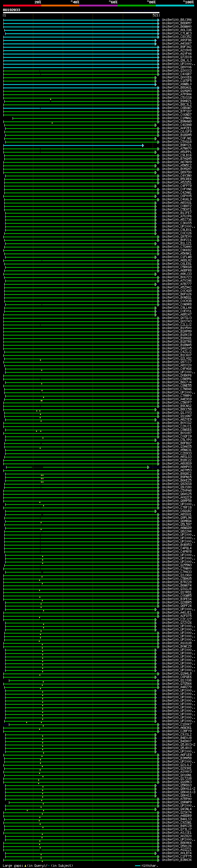This screenshot has width=197, height=868.
Task: Click the orange ~40% identity legend segment
Action: (60, 6)
